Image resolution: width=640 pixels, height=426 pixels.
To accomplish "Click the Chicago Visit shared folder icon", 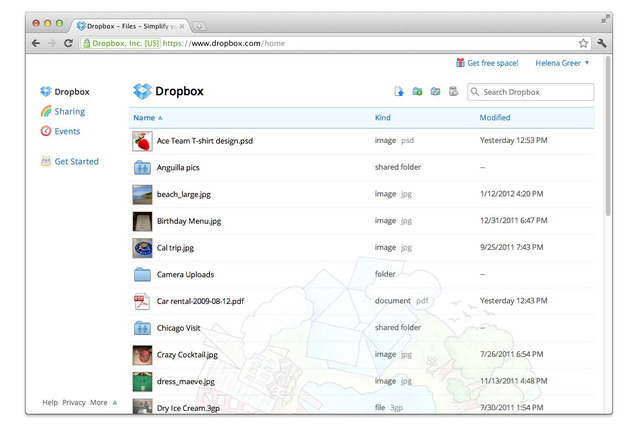I will click(142, 328).
